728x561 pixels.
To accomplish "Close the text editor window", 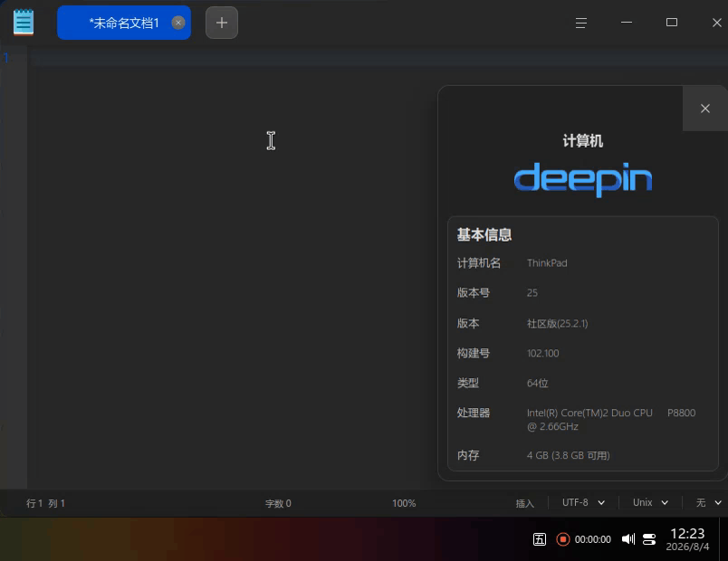I will pos(716,23).
